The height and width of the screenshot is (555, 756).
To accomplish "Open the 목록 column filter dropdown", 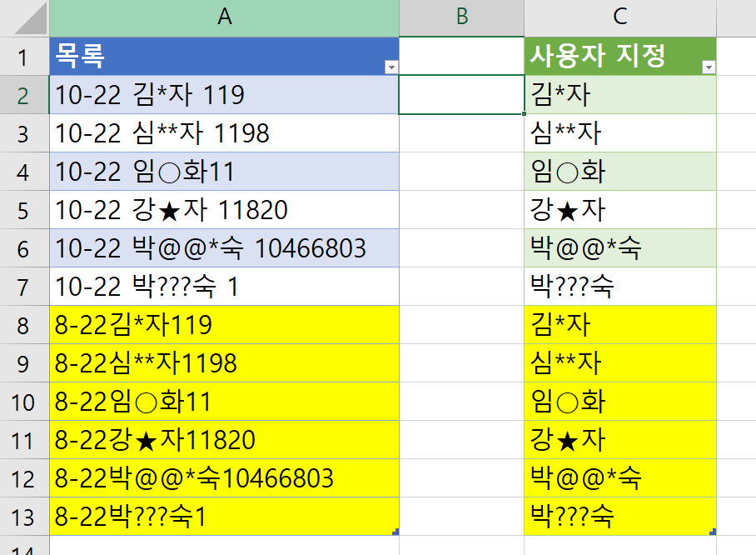I will (x=390, y=67).
